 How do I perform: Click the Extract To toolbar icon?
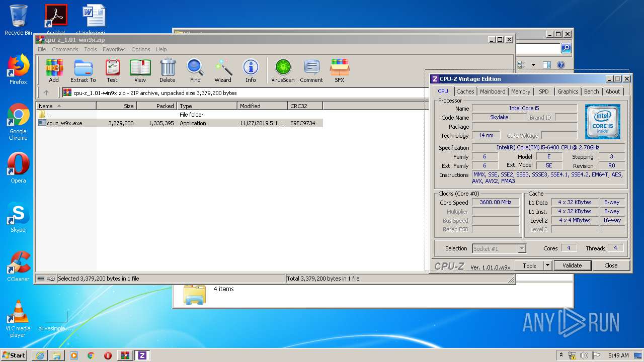click(83, 70)
